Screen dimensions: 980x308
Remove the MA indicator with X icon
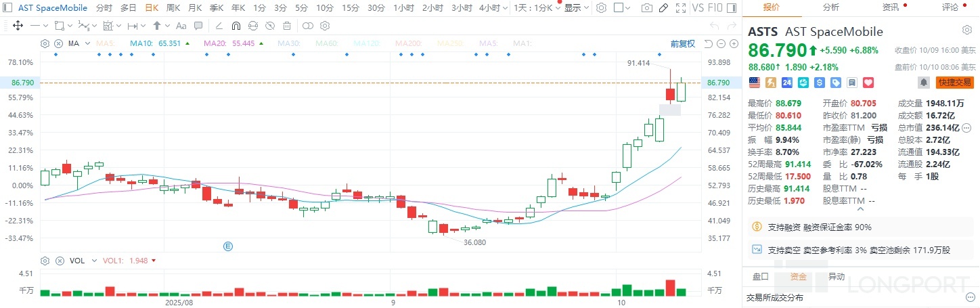(x=58, y=44)
